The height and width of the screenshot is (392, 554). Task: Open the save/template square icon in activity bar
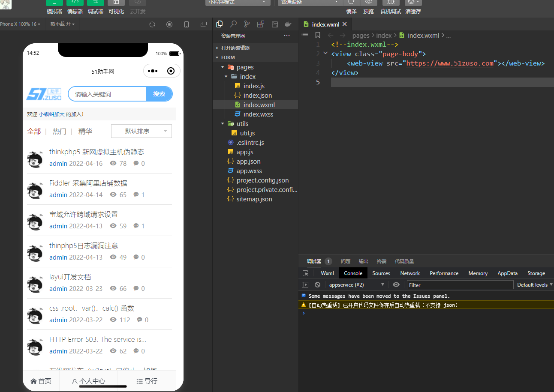(275, 24)
